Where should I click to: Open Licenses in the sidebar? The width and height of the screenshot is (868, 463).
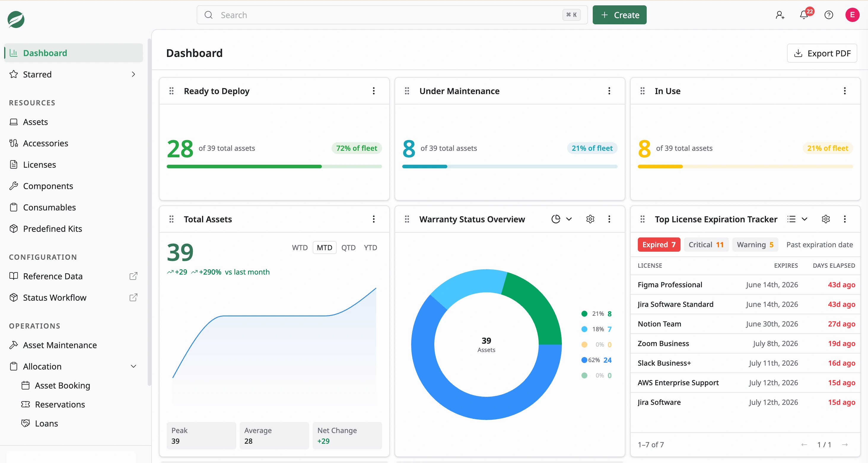(74, 164)
